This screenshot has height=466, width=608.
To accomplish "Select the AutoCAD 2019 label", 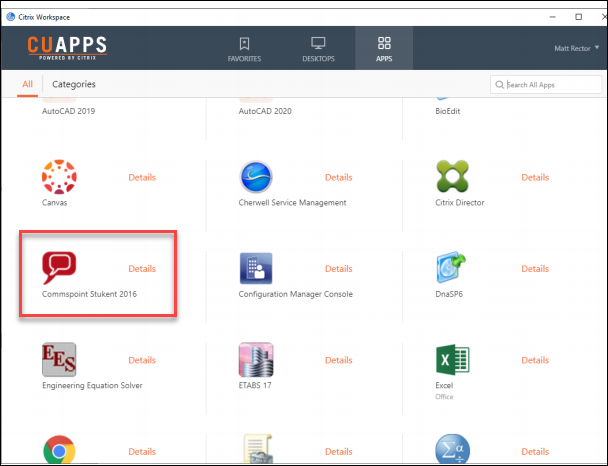I will click(68, 111).
